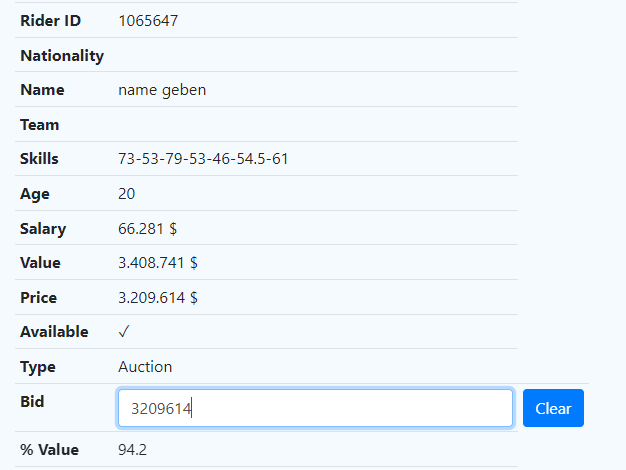Click the Clear button

pyautogui.click(x=553, y=408)
